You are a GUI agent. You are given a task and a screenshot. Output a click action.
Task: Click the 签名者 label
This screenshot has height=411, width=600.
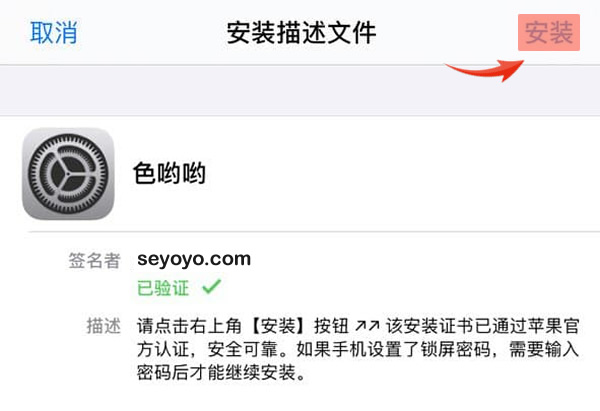91,261
